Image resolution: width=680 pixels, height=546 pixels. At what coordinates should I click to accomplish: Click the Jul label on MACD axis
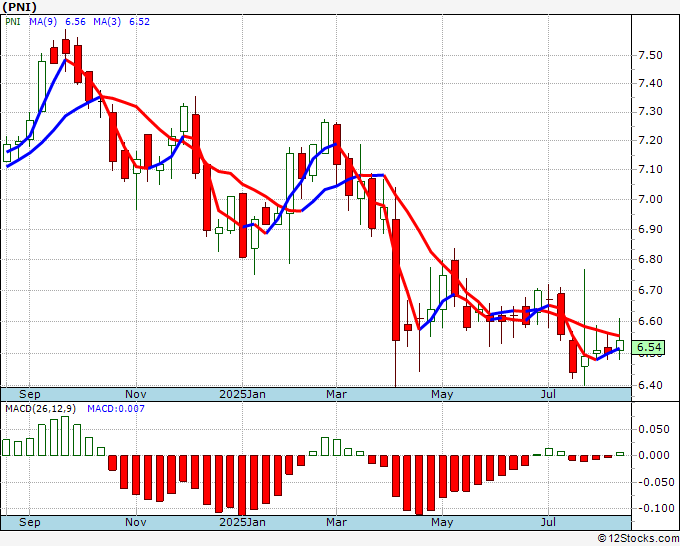[549, 522]
